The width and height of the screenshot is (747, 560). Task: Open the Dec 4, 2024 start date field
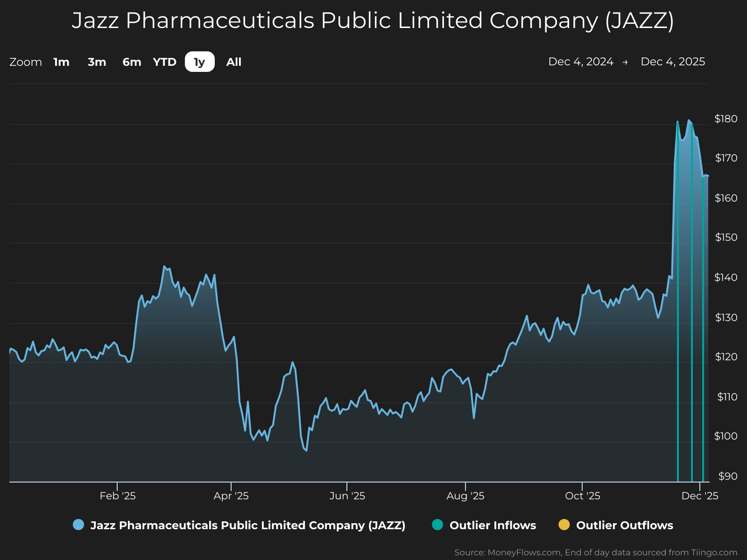581,62
